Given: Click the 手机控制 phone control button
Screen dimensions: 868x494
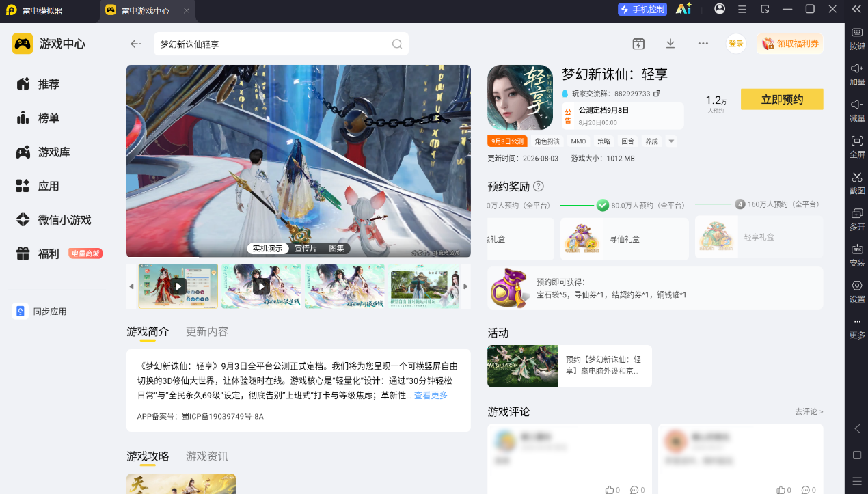Looking at the screenshot, I should pyautogui.click(x=642, y=10).
